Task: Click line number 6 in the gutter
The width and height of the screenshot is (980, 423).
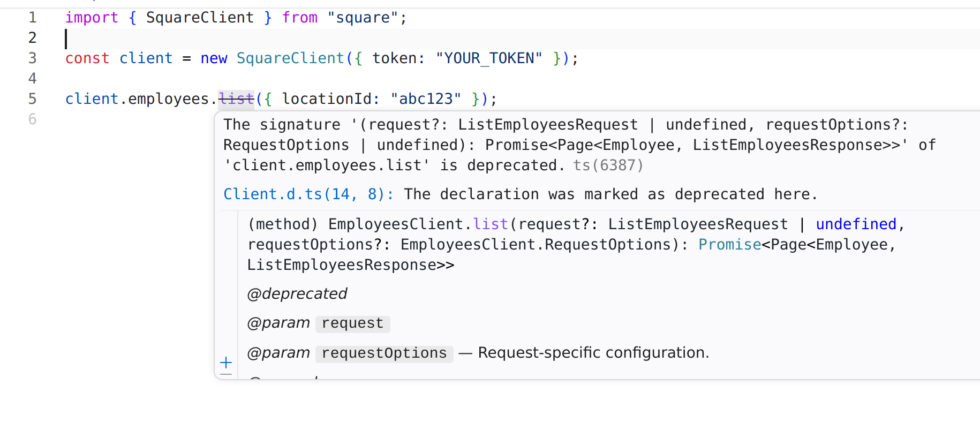Action: (x=33, y=119)
